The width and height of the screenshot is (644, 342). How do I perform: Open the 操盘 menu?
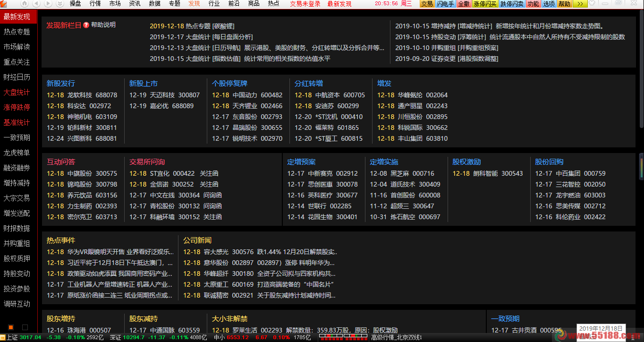click(75, 4)
